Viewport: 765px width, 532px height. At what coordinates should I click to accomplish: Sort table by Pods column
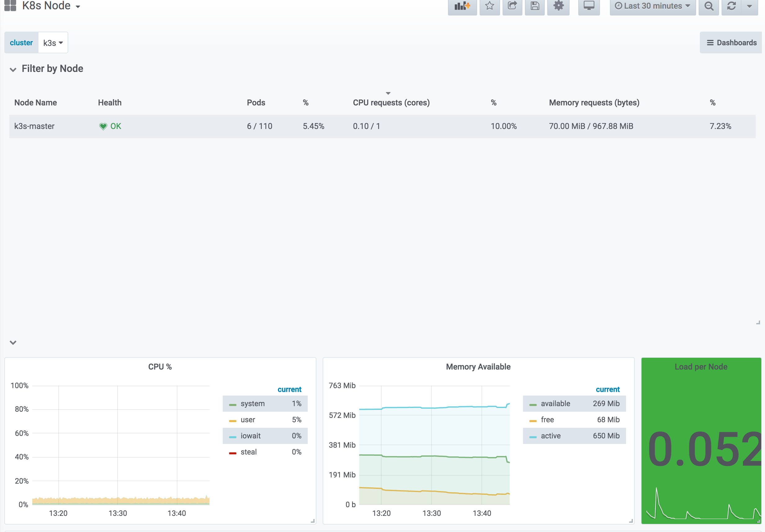pyautogui.click(x=256, y=103)
